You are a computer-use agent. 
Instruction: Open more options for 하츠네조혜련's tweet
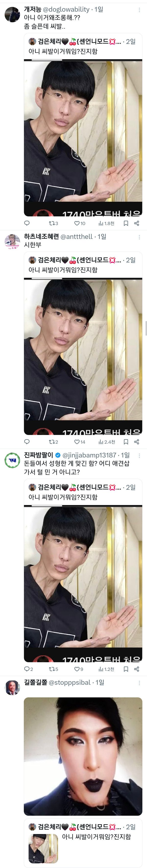click(139, 237)
